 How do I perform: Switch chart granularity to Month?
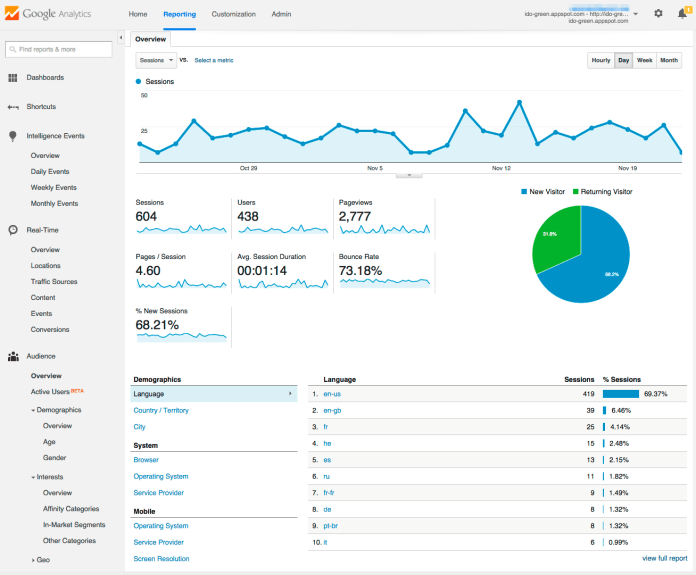(x=669, y=60)
